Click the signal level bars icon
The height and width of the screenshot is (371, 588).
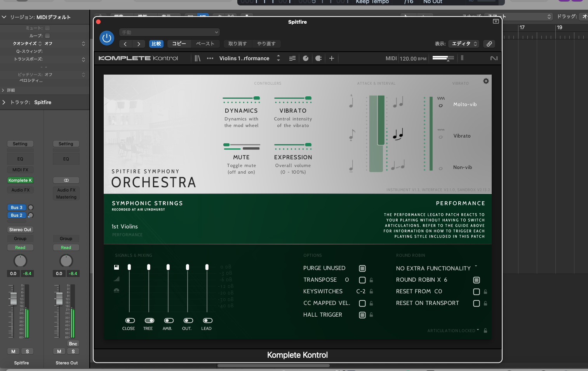pos(117,279)
